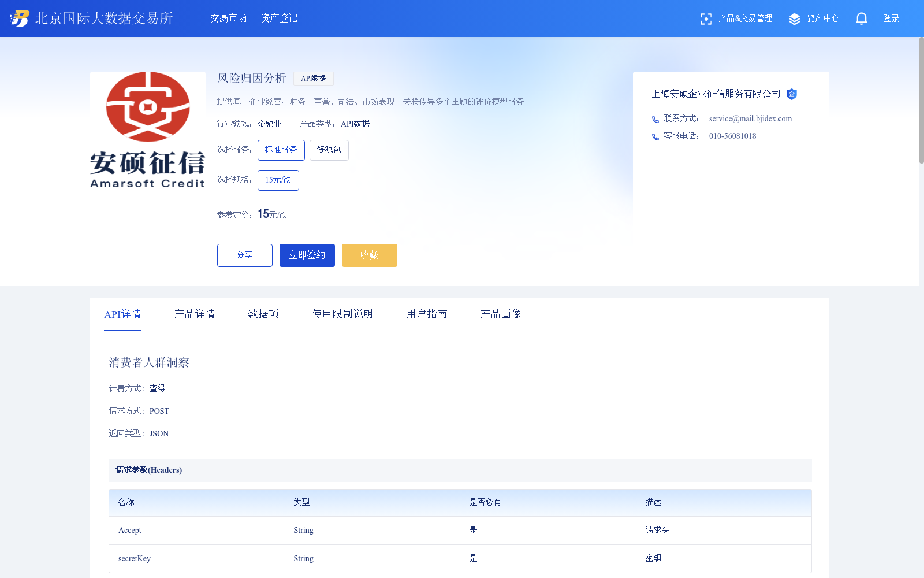Click the 立即签约 button

coord(307,255)
